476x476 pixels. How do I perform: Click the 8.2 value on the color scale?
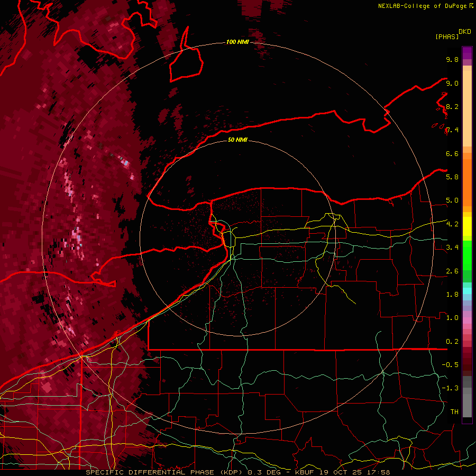[452, 106]
